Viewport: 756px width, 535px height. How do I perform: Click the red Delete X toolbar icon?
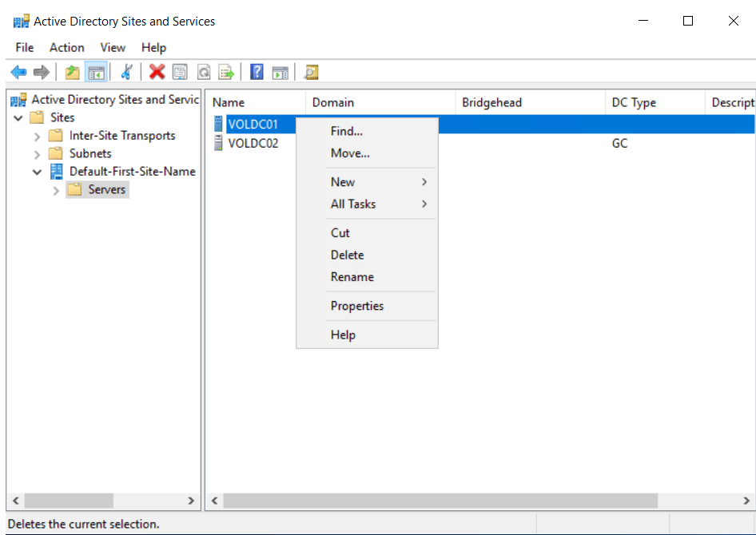pos(157,73)
